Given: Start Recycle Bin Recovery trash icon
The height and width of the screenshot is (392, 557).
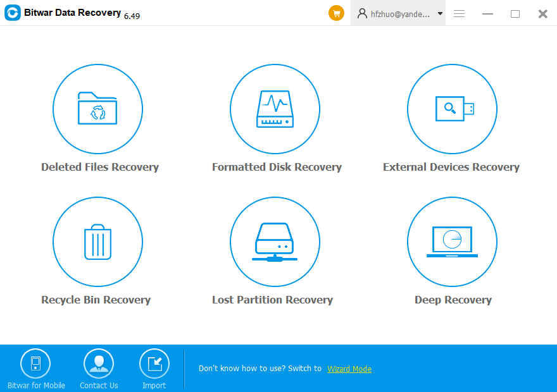Looking at the screenshot, I should (x=97, y=242).
